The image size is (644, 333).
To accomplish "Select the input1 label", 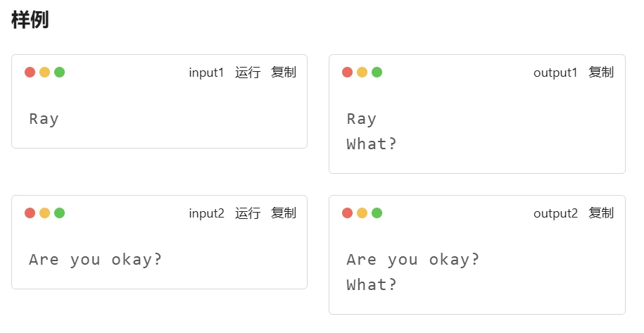I will click(x=206, y=73).
